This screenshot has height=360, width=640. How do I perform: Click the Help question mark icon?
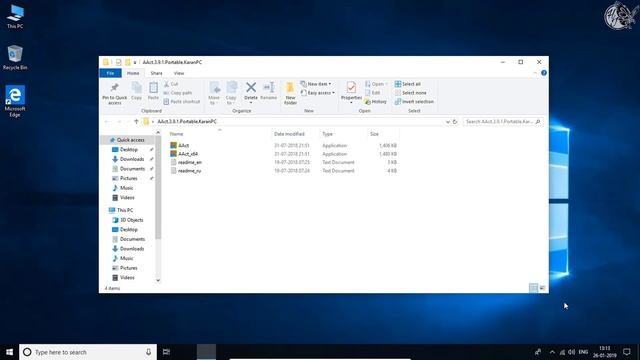[544, 73]
